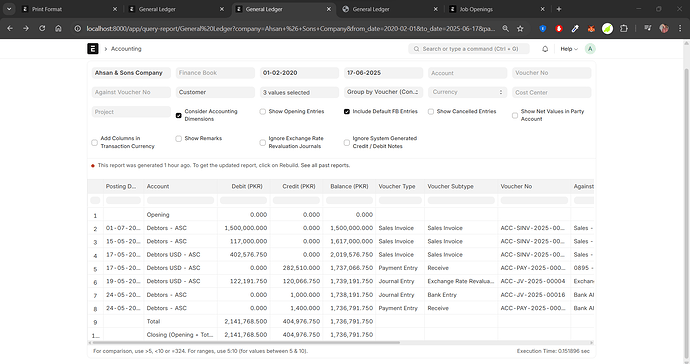Bookmark this page with the star icon
Screen dimensions: 690x364
(520, 29)
